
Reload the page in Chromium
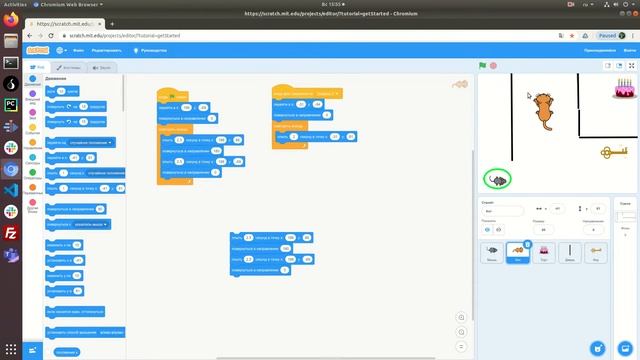point(51,36)
